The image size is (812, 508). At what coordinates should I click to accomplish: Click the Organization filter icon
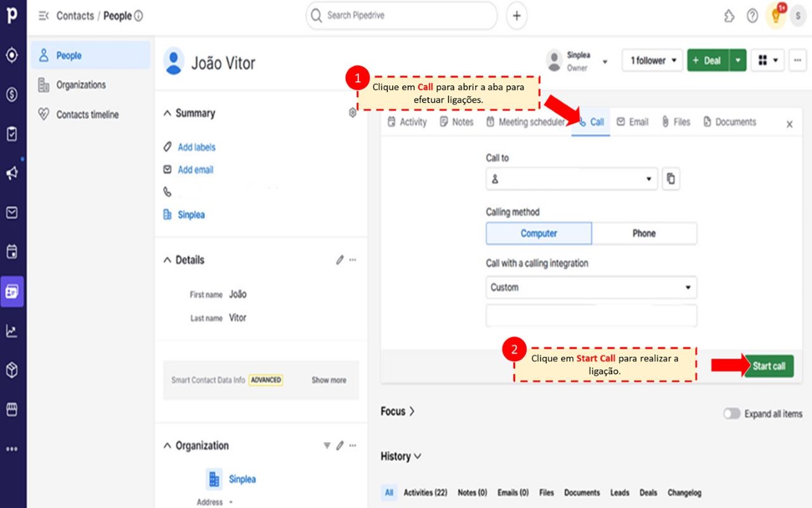point(327,445)
